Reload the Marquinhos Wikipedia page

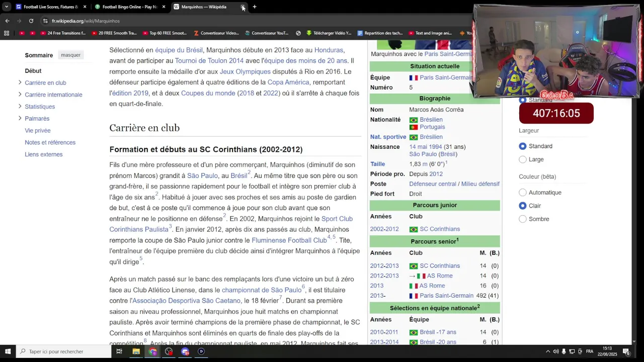coord(31,21)
